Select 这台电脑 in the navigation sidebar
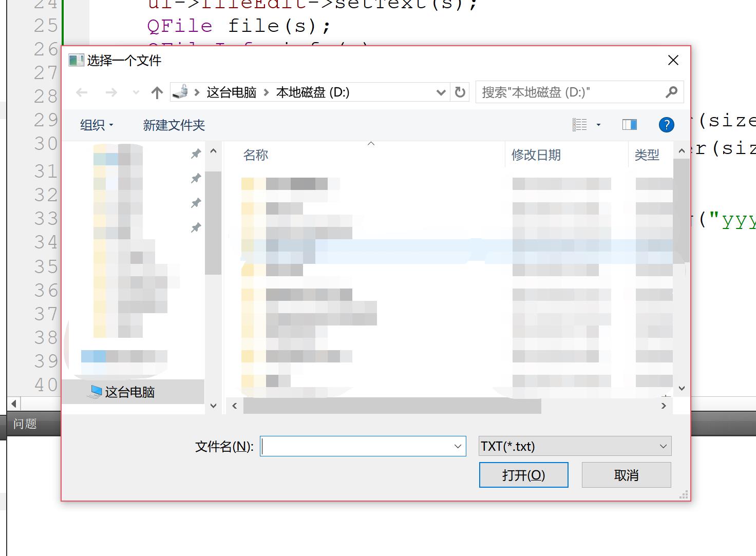Screen dimensions: 756x556 pos(127,392)
